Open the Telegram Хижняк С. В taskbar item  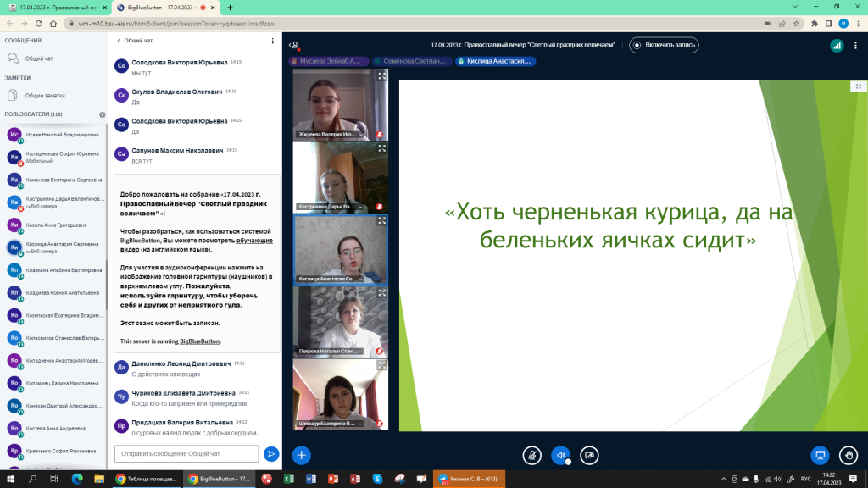(x=469, y=479)
